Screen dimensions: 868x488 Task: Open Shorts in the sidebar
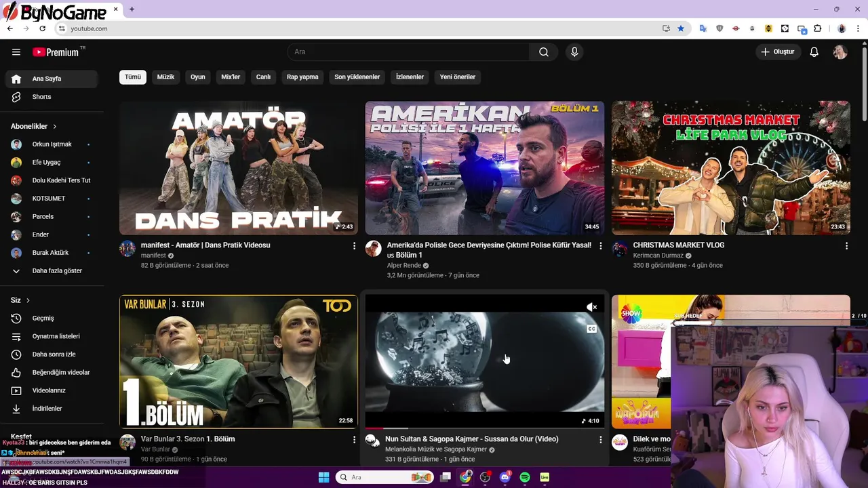pyautogui.click(x=52, y=97)
